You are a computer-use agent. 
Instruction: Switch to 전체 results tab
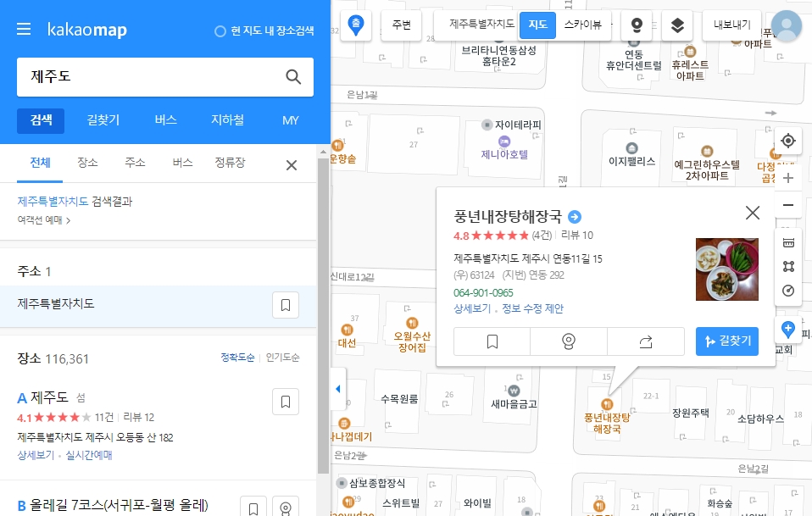(x=40, y=163)
